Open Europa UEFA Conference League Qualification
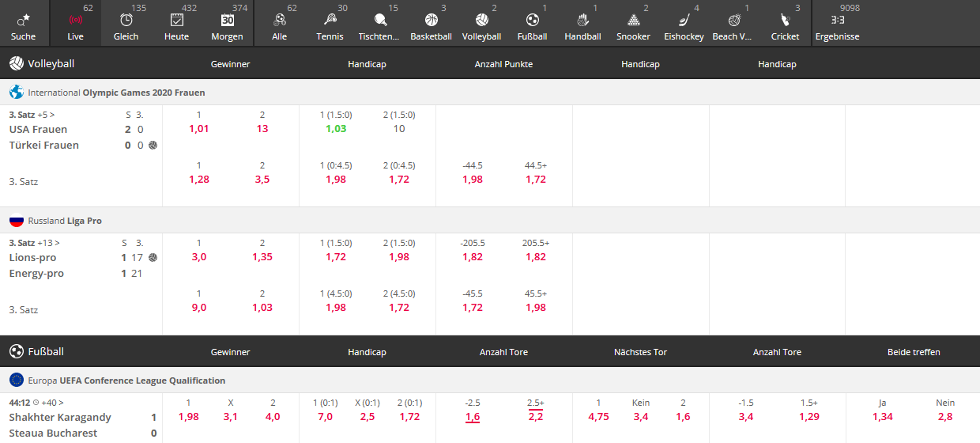The height and width of the screenshot is (443, 980). [126, 381]
